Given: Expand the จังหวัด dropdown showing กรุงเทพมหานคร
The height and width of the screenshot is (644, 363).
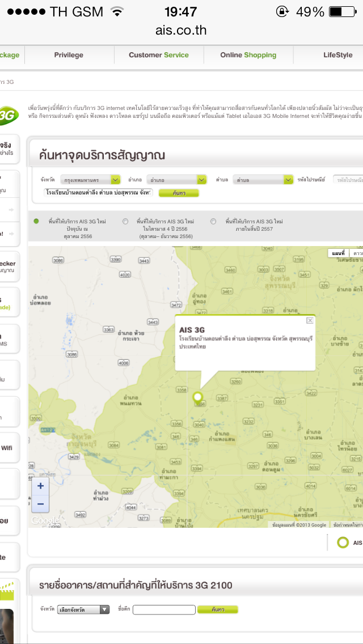Looking at the screenshot, I should point(90,180).
